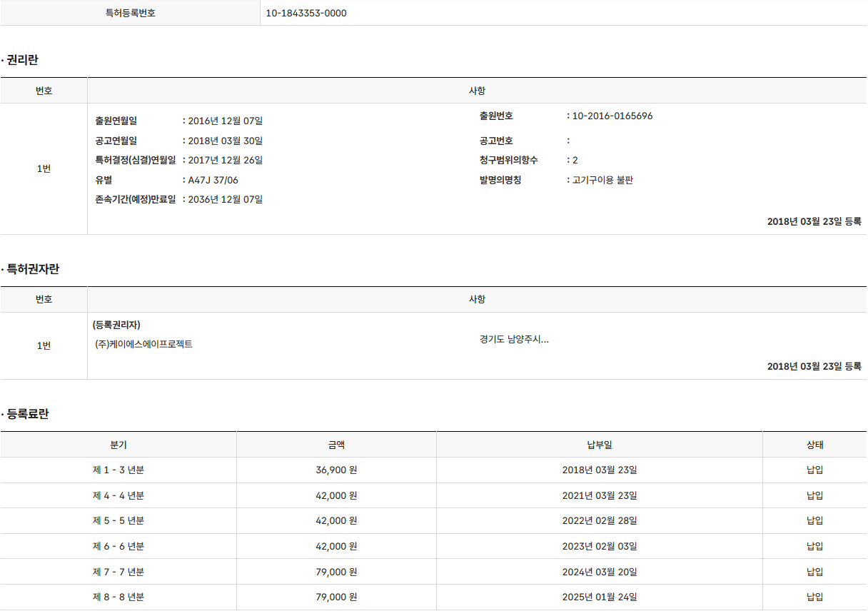Viewport: 868px width, 611px height.
Task: Select the 제 1 - 3 년분 row
Action: 118,470
